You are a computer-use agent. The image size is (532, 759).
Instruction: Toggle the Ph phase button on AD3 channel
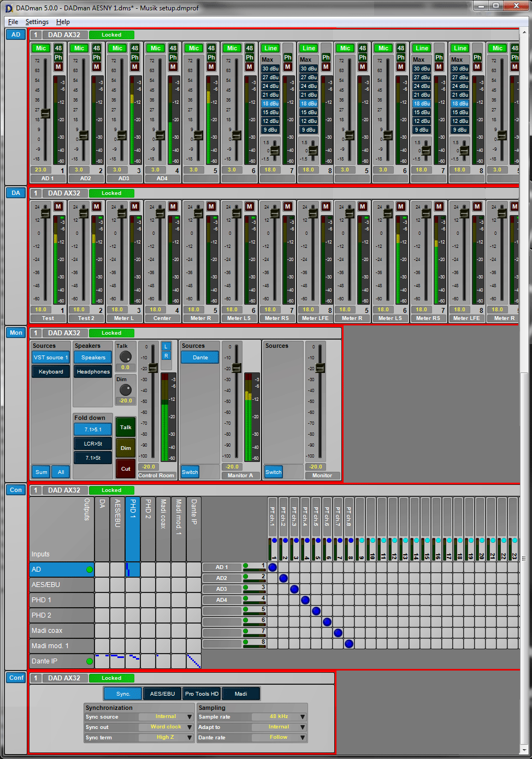click(x=135, y=57)
